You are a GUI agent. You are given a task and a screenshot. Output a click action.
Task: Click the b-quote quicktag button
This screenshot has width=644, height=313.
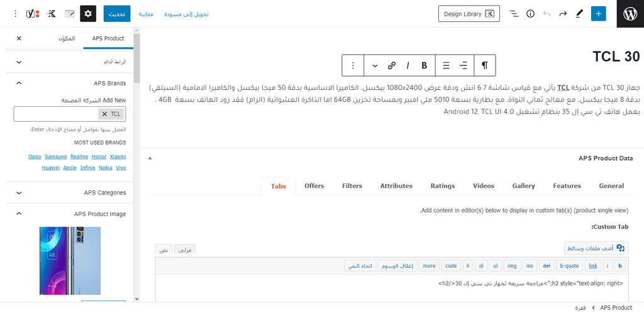click(569, 266)
